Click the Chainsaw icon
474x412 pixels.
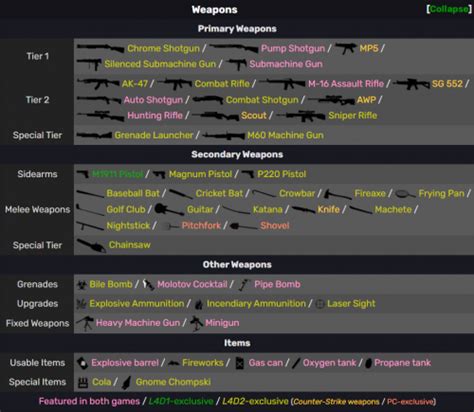coord(92,246)
